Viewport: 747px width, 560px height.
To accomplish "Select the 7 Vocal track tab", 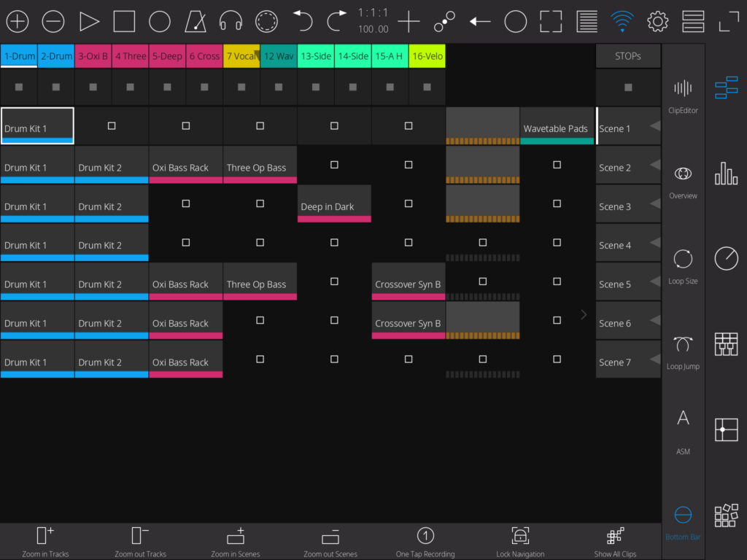I will click(241, 56).
